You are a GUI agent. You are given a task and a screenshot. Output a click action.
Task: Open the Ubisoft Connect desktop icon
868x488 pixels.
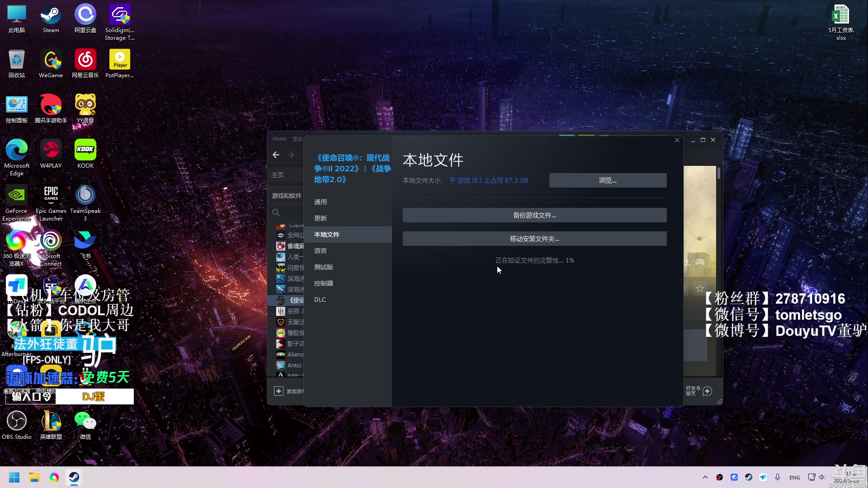click(x=51, y=248)
